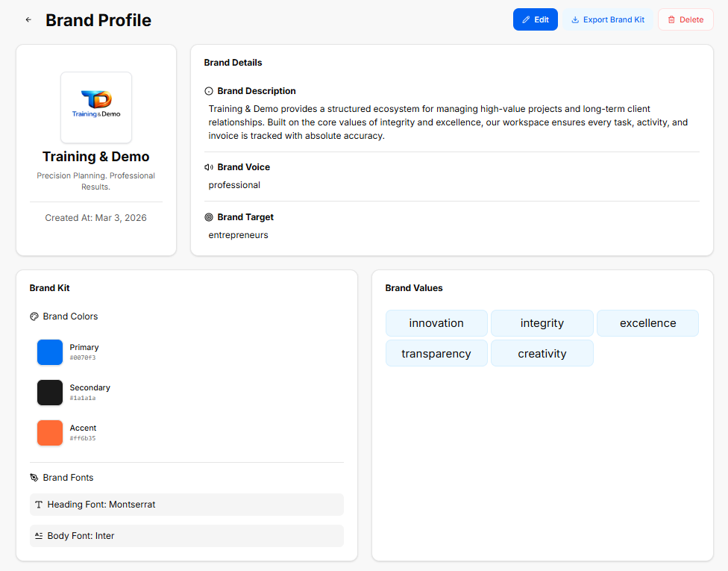Click the #ff6b35 hex code

click(x=83, y=439)
